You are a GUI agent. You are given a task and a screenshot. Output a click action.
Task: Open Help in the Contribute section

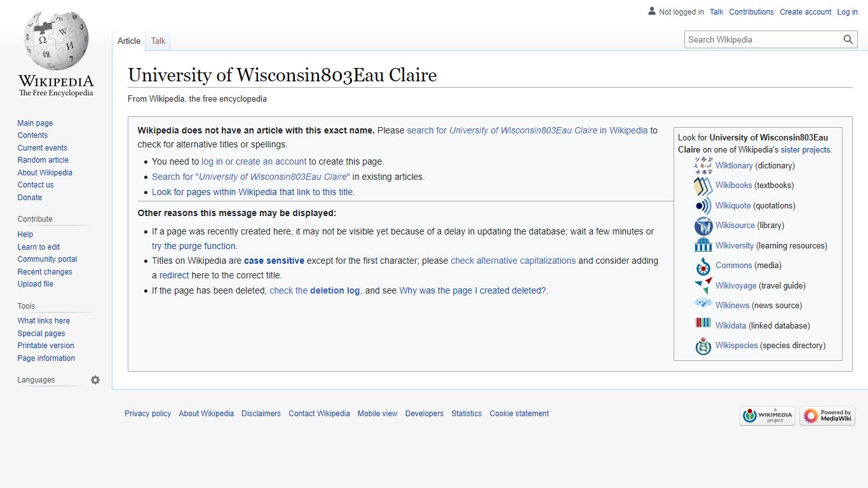(x=25, y=234)
